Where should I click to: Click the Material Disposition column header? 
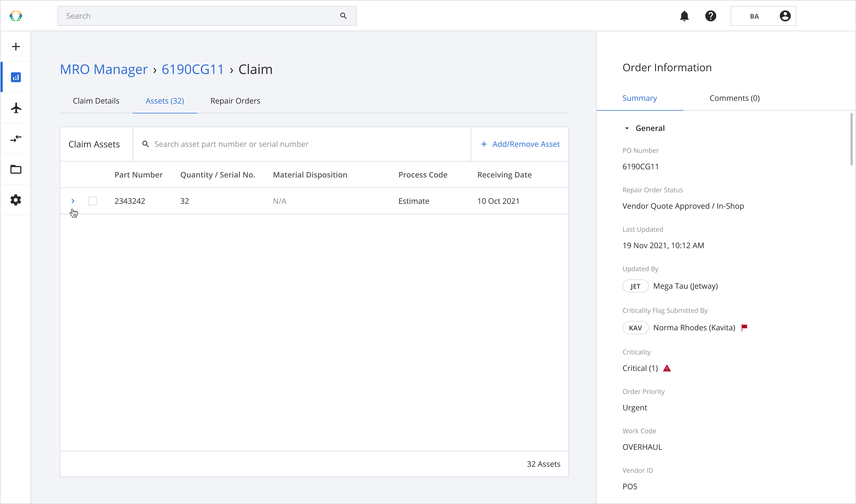pyautogui.click(x=310, y=174)
